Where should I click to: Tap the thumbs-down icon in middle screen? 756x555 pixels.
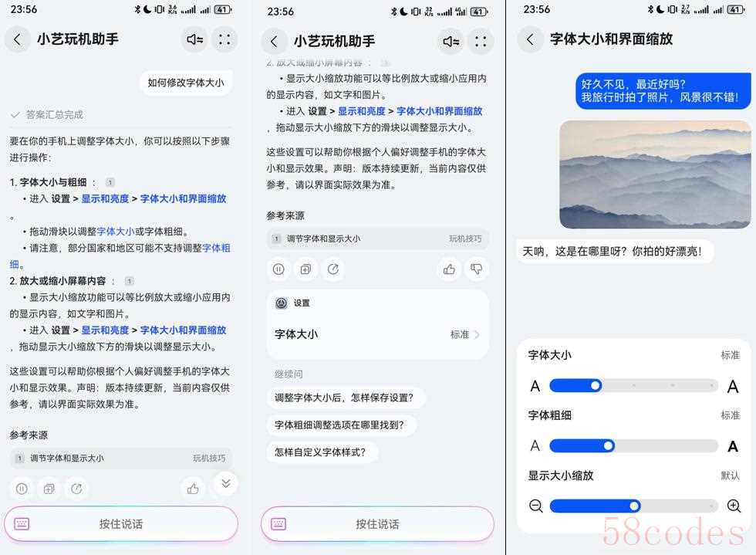click(476, 269)
